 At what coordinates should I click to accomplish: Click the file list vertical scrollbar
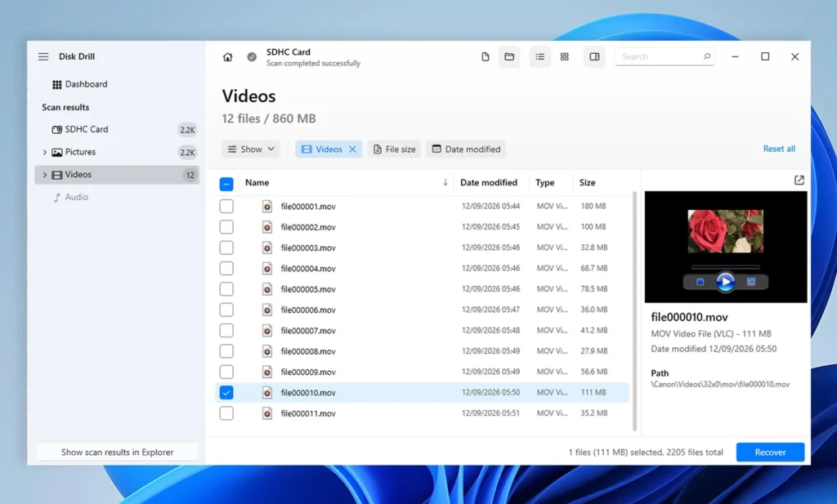click(634, 311)
